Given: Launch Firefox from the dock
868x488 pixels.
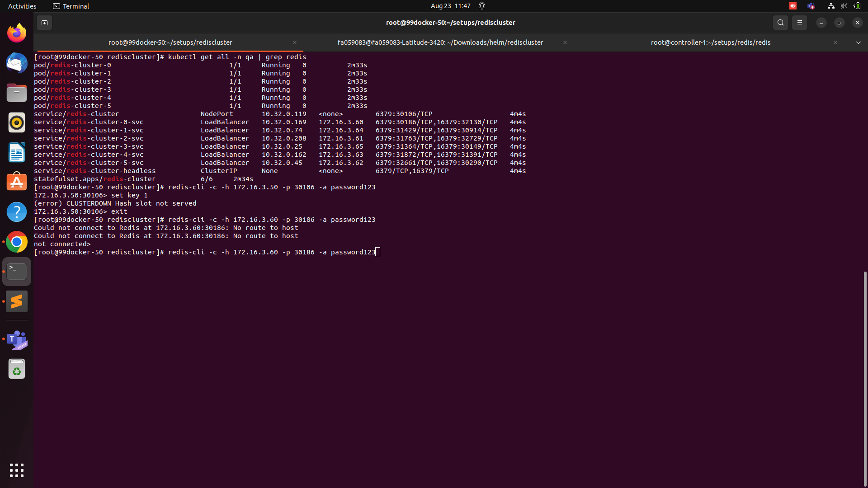Looking at the screenshot, I should pyautogui.click(x=16, y=33).
